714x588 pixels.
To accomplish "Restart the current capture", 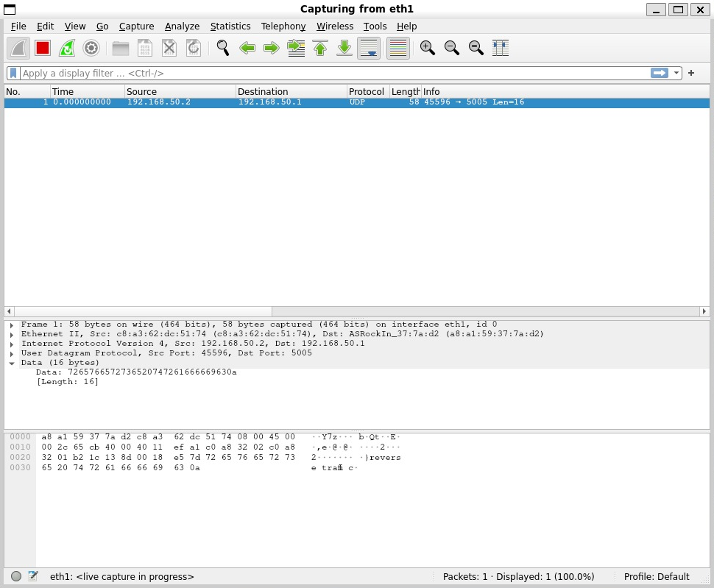I will 68,48.
